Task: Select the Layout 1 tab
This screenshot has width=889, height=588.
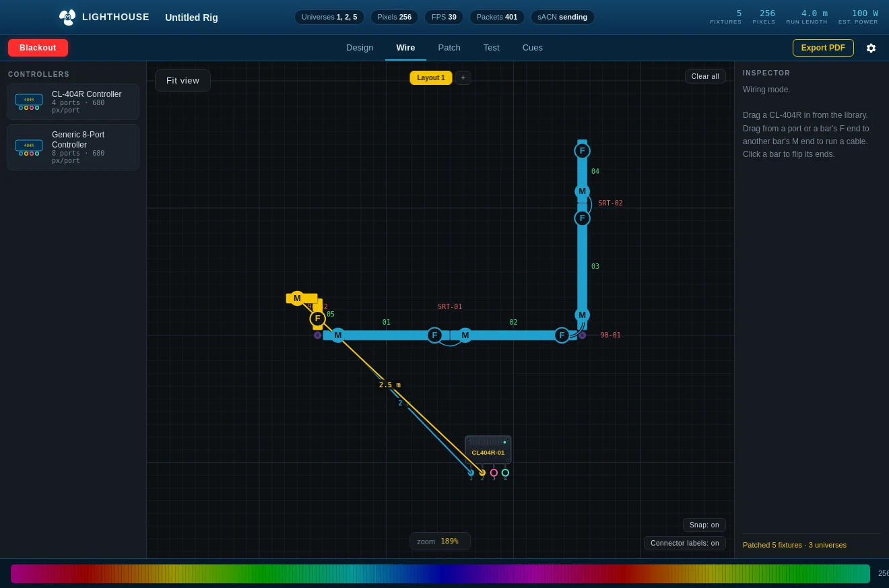Action: [x=431, y=78]
